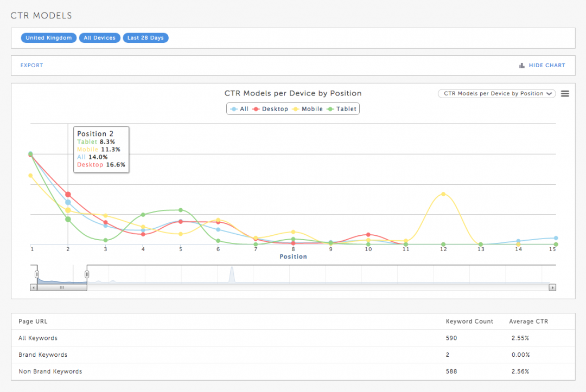This screenshot has height=392, width=586.
Task: Open the United Kingdom country filter
Action: tap(49, 38)
